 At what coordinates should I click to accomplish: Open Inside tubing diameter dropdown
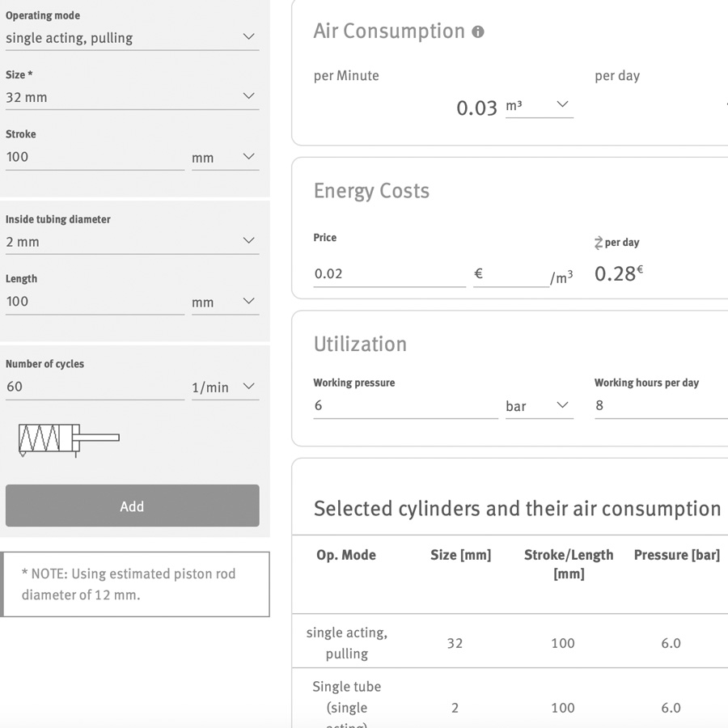coord(131,241)
